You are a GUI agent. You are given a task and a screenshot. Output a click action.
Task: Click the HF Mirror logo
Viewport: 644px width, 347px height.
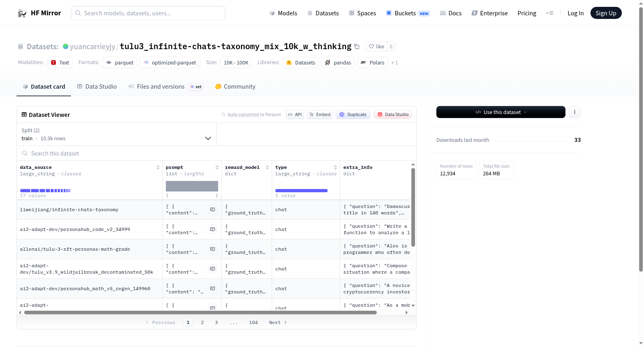click(39, 13)
